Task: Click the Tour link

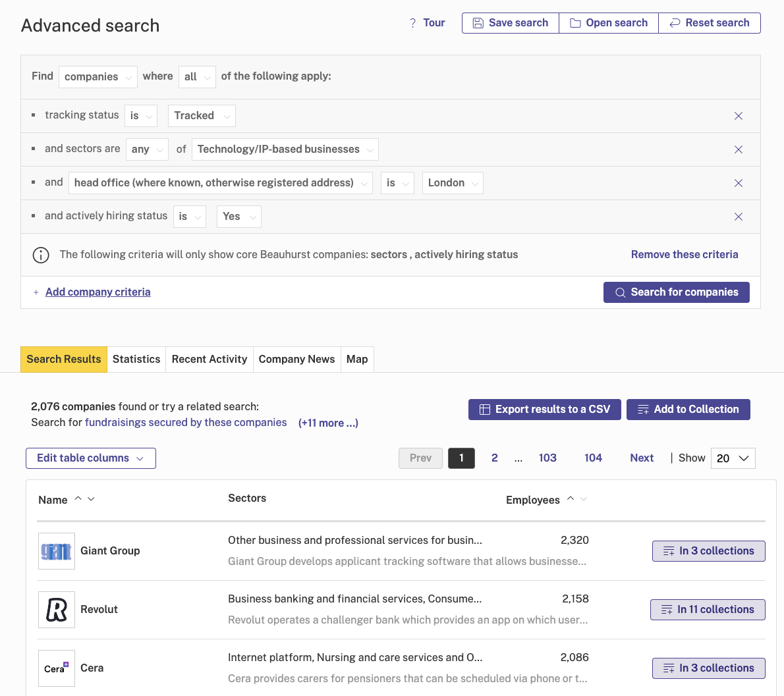Action: coord(434,23)
